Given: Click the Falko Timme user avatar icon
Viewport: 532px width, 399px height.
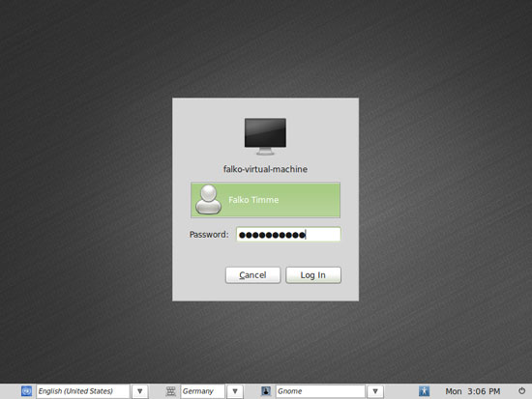Looking at the screenshot, I should pos(208,200).
